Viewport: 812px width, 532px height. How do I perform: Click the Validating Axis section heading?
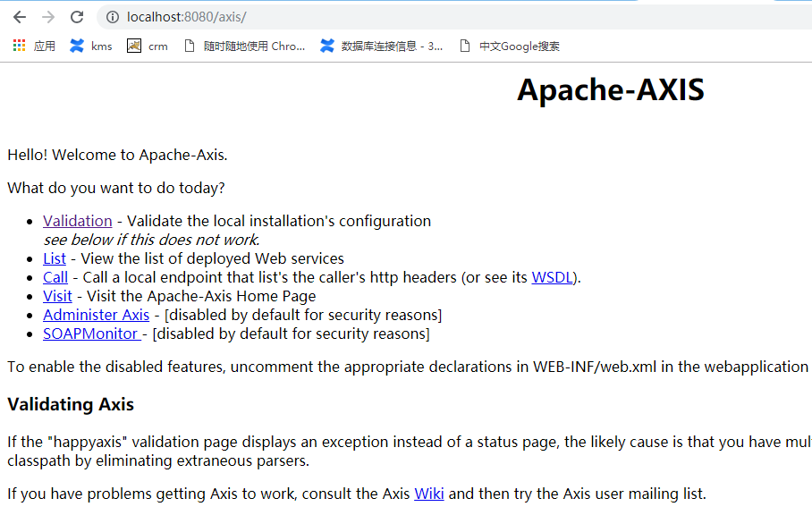[x=71, y=404]
